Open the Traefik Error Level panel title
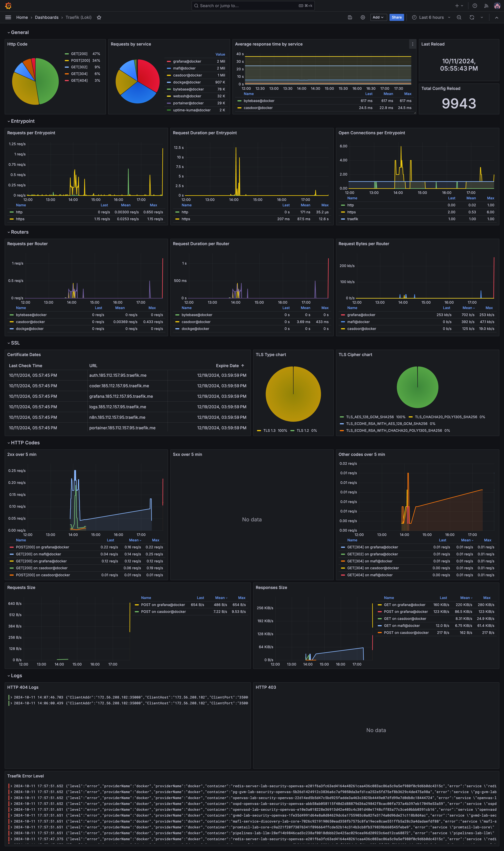The width and height of the screenshot is (504, 851). pos(26,776)
